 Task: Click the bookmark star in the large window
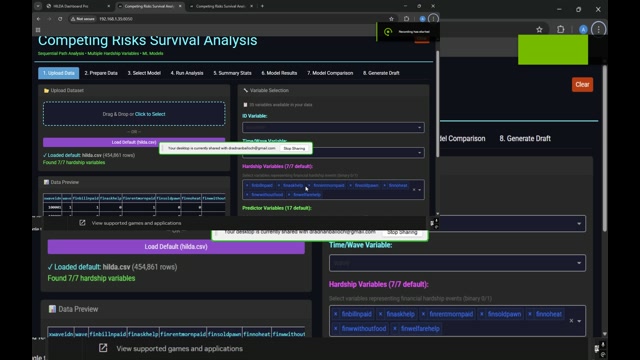(x=539, y=29)
